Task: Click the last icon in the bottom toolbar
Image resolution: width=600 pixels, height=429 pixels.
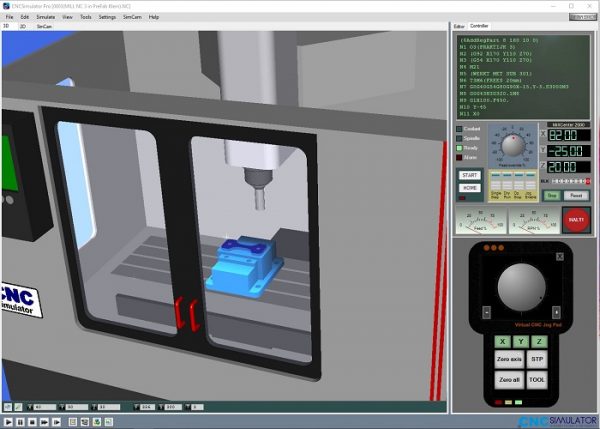Action: [109, 422]
